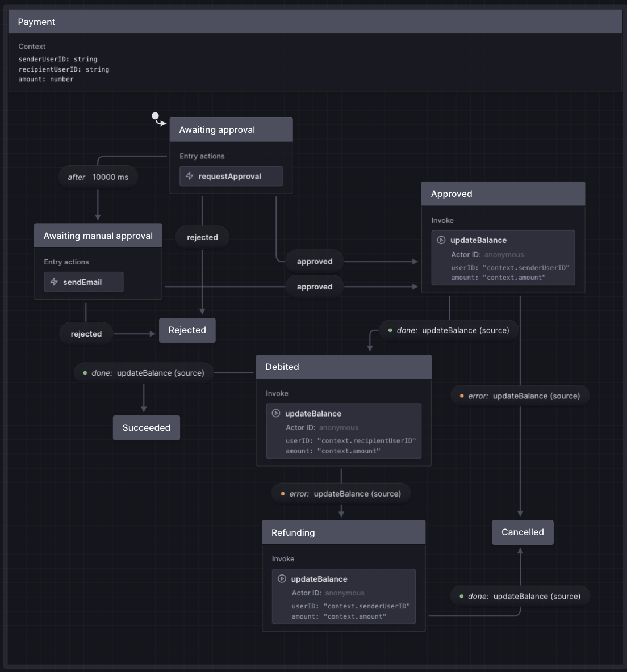The width and height of the screenshot is (627, 672).
Task: Select the Cancelled state node
Action: coord(522,532)
